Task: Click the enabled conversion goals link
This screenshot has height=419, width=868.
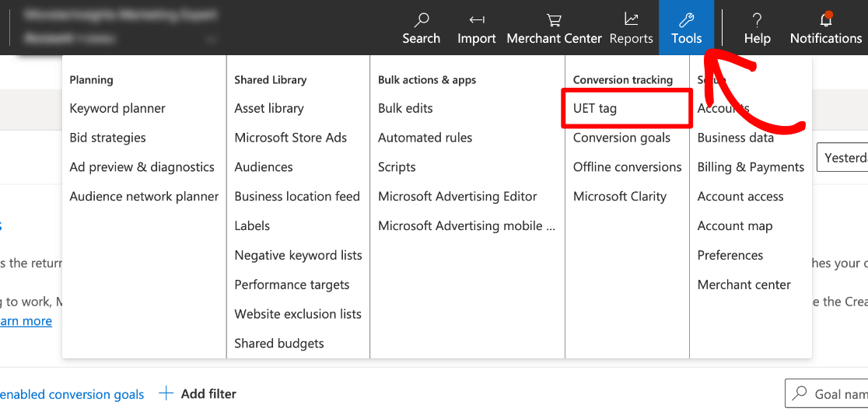Action: click(x=72, y=395)
